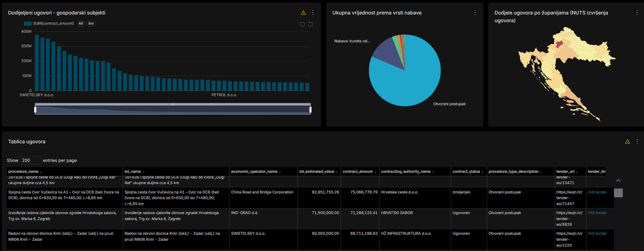
Task: Open the entries per page dropdown showing 200
Action: 31,160
